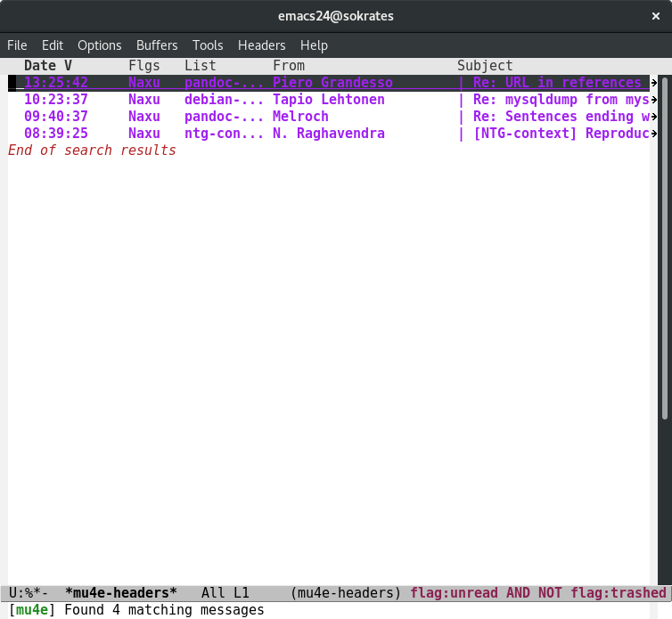Click timestamp 10:23:37

(x=56, y=100)
